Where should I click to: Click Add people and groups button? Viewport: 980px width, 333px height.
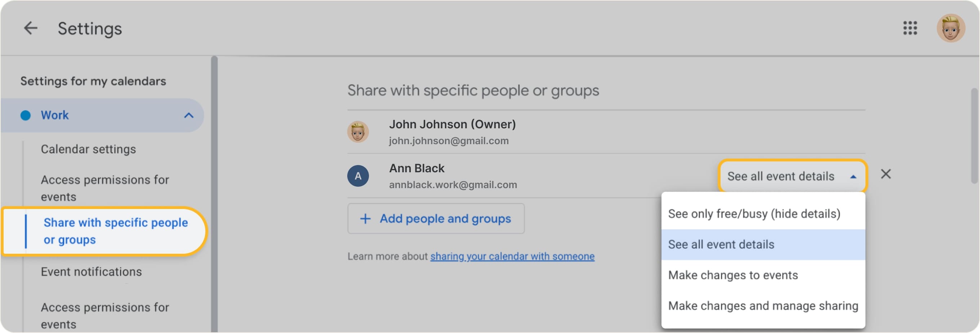pos(436,219)
